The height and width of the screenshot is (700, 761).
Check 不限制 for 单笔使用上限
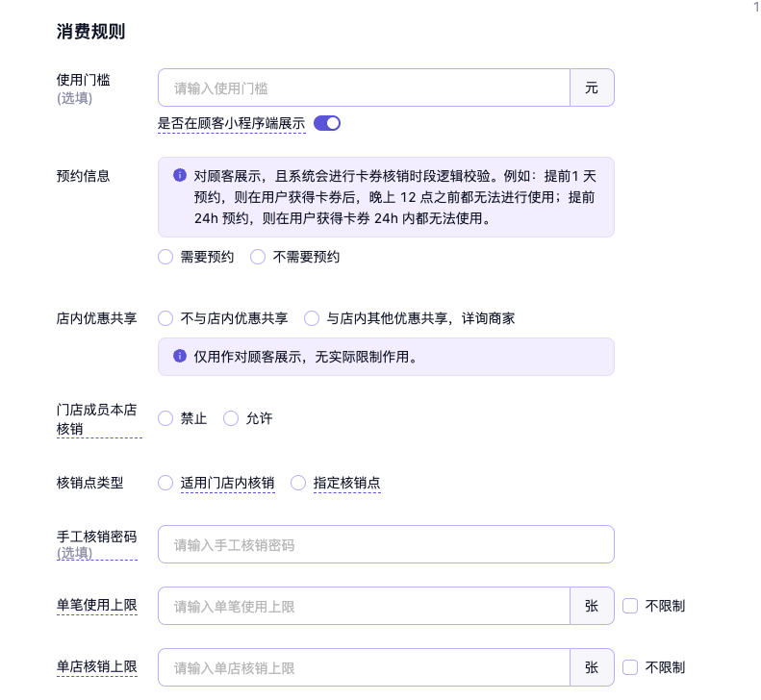(631, 606)
